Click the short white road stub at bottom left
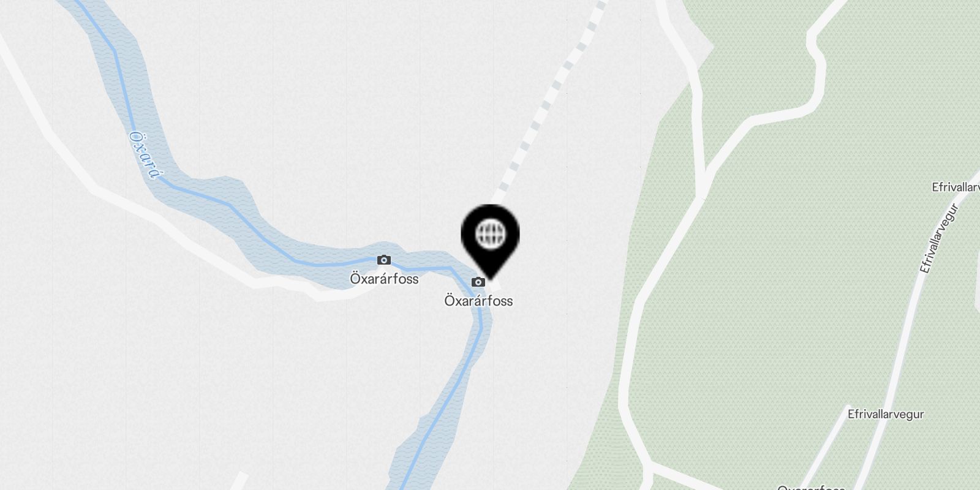 pos(240,481)
